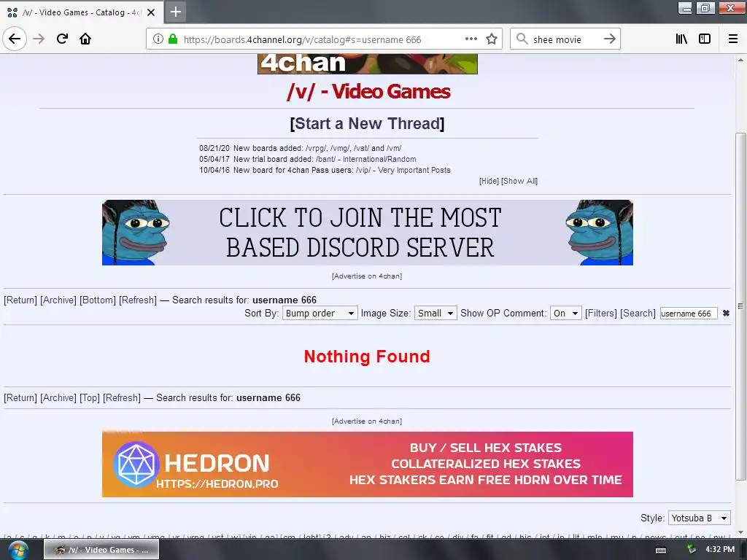Click the top [Archive] link
The height and width of the screenshot is (560, 747).
click(58, 300)
